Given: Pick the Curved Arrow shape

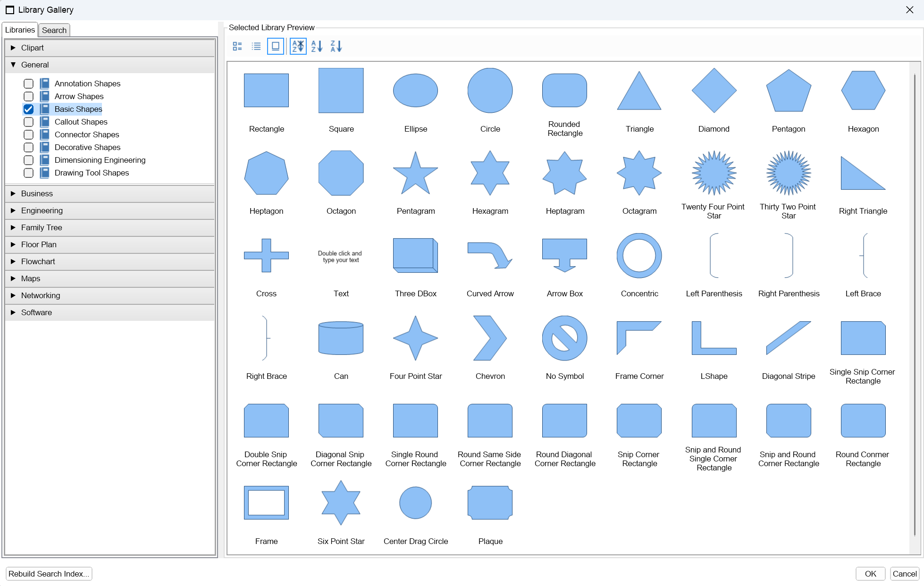Looking at the screenshot, I should [x=490, y=256].
